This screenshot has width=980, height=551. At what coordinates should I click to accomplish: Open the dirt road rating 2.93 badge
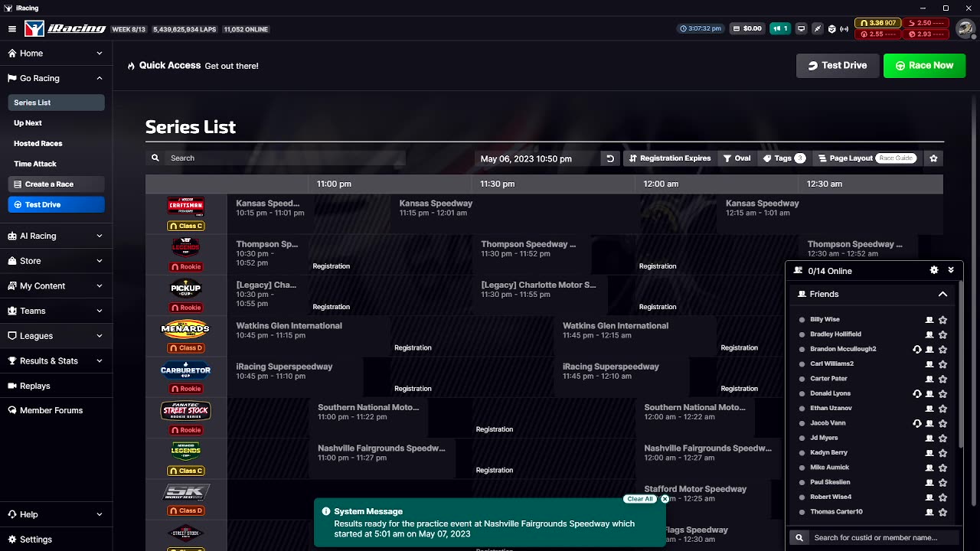tap(926, 34)
